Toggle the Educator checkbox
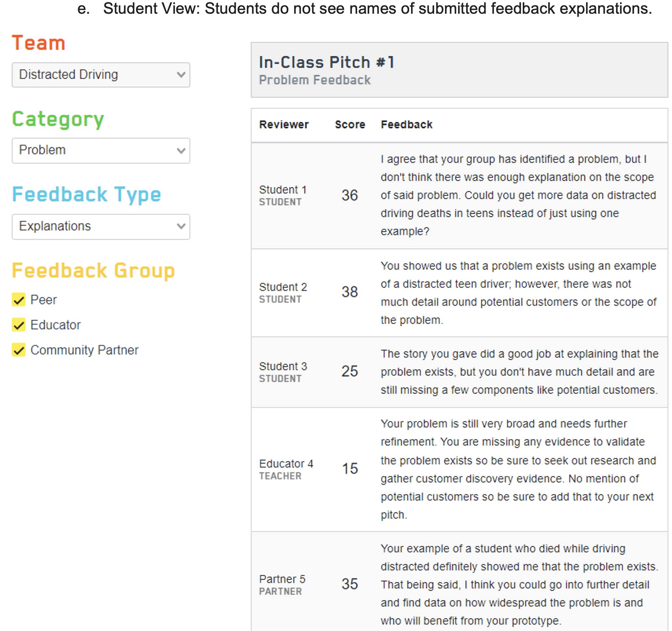This screenshot has height=631, width=672. coord(19,325)
